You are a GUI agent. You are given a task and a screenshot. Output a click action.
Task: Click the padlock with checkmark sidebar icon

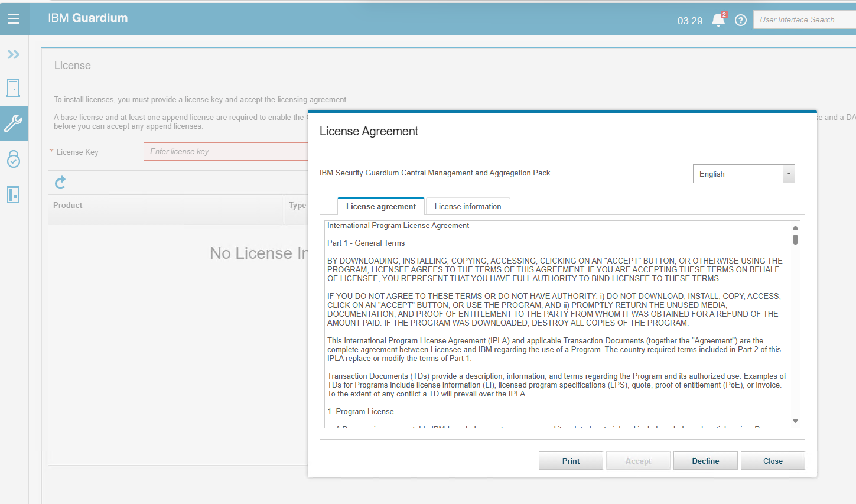14,159
